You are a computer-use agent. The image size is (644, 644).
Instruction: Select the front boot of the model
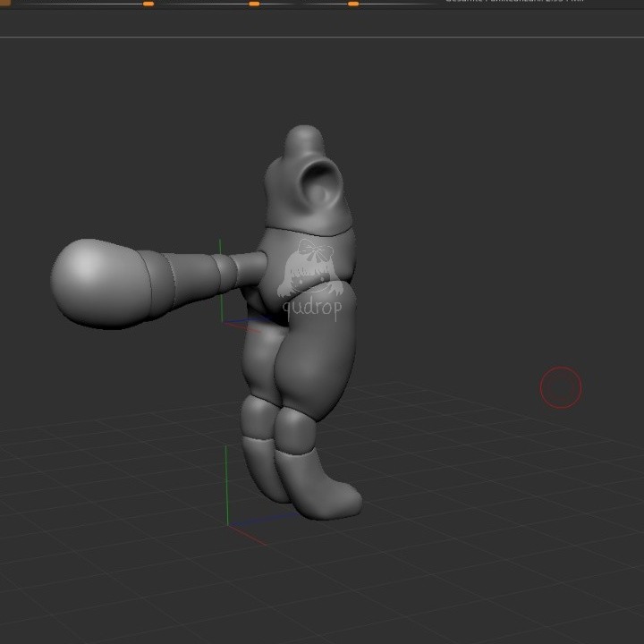318,485
